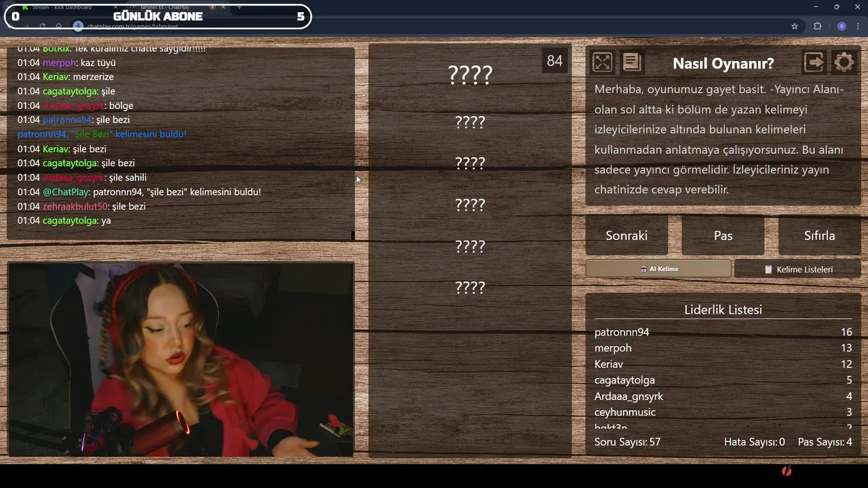Click the game instructions paragraph starting 'Merhaba'
Image resolution: width=868 pixels, height=488 pixels.
point(720,140)
